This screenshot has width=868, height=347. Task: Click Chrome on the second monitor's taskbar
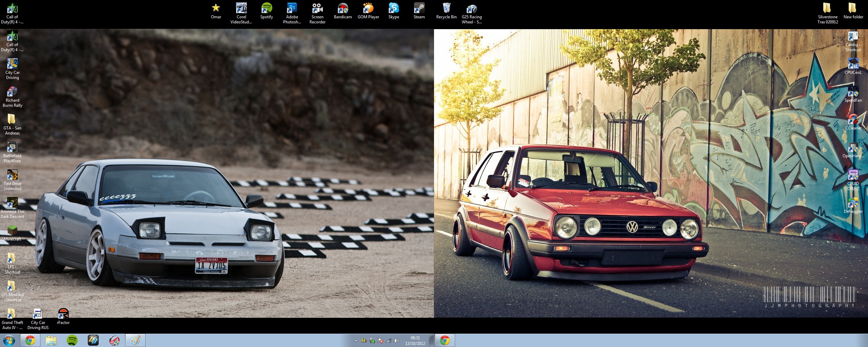[445, 340]
